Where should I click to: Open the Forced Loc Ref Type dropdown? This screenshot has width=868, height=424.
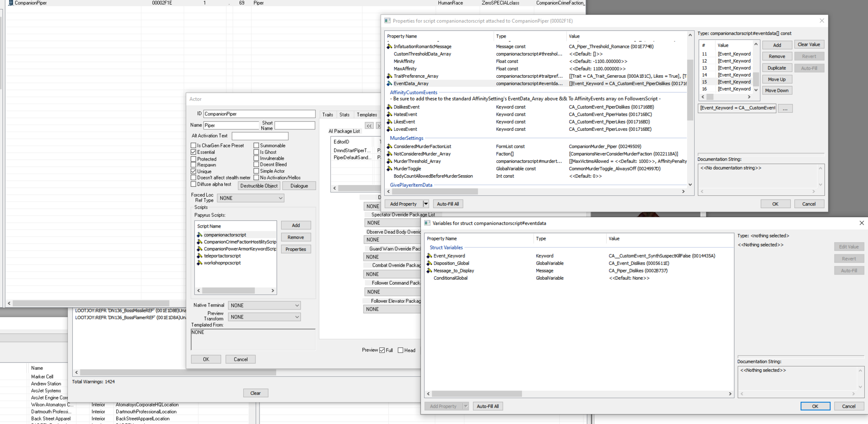click(x=251, y=198)
